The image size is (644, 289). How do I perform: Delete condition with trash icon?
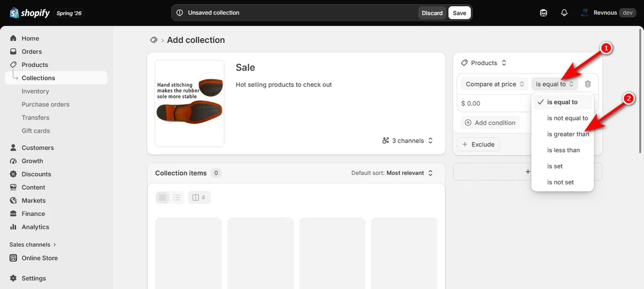588,84
